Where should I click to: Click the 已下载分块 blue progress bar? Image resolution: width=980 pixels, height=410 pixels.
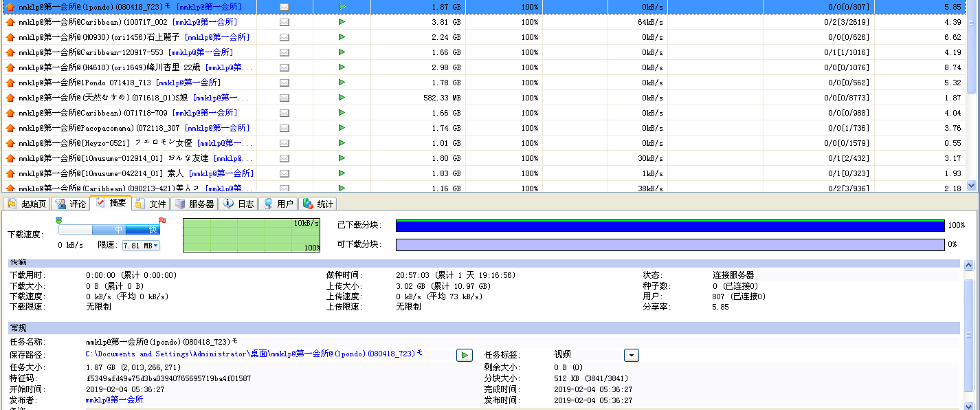pyautogui.click(x=670, y=226)
